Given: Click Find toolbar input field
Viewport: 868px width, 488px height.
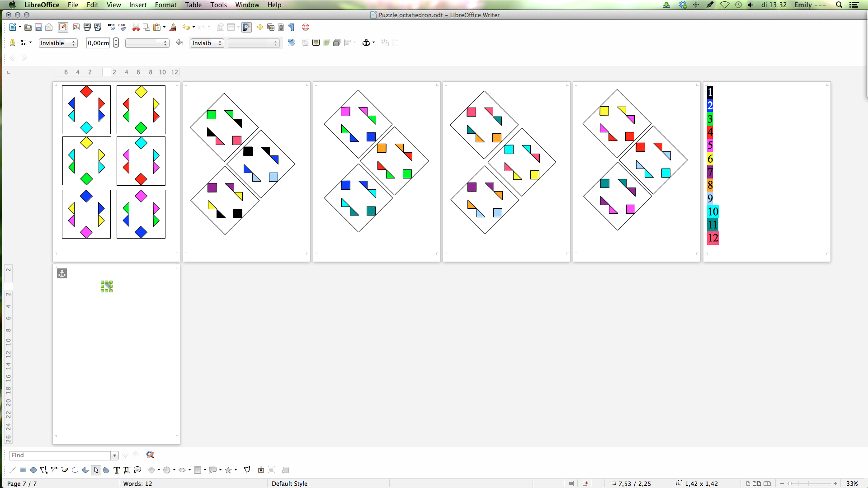Looking at the screenshot, I should (x=60, y=455).
